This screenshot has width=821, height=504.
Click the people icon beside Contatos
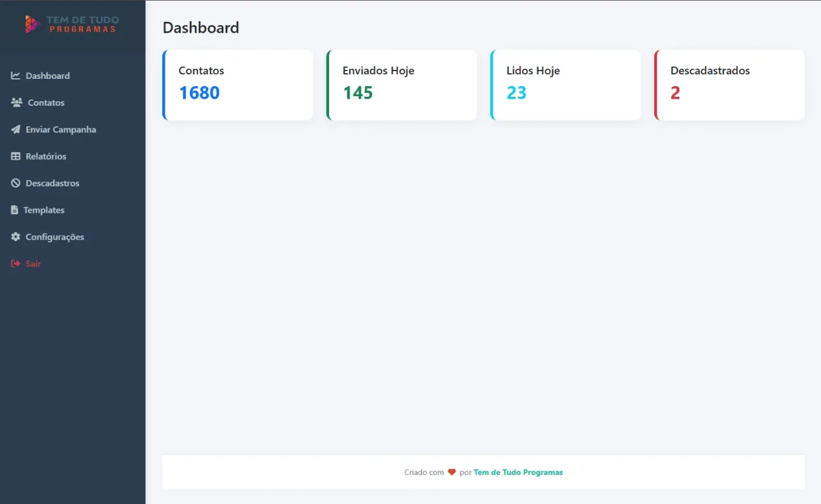click(x=17, y=103)
